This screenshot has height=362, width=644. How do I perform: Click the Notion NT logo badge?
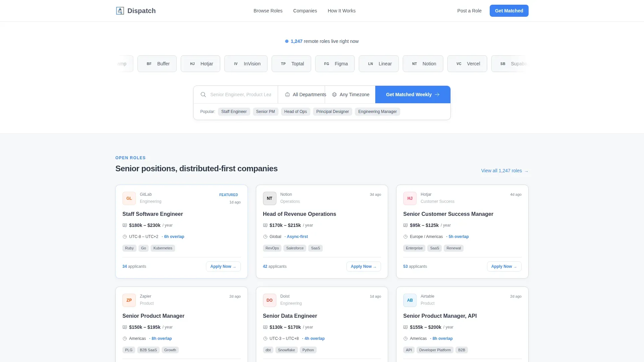pyautogui.click(x=270, y=198)
